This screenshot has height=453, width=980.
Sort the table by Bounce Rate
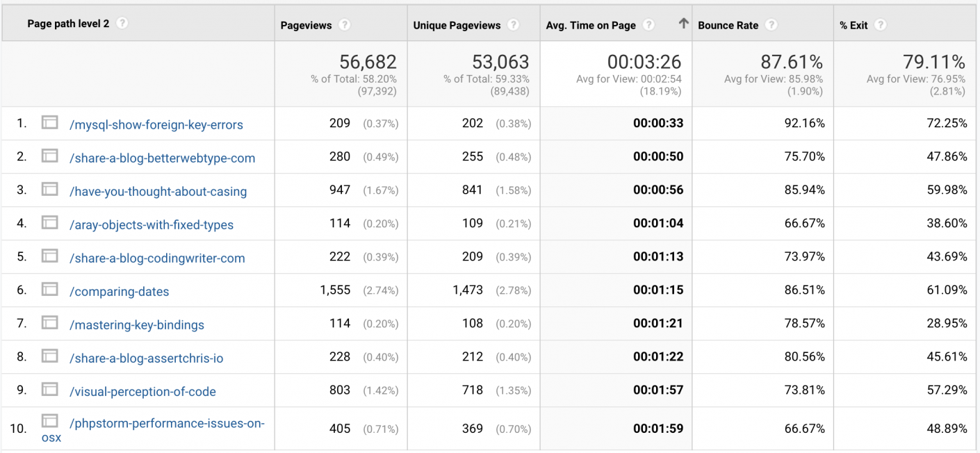[728, 24]
